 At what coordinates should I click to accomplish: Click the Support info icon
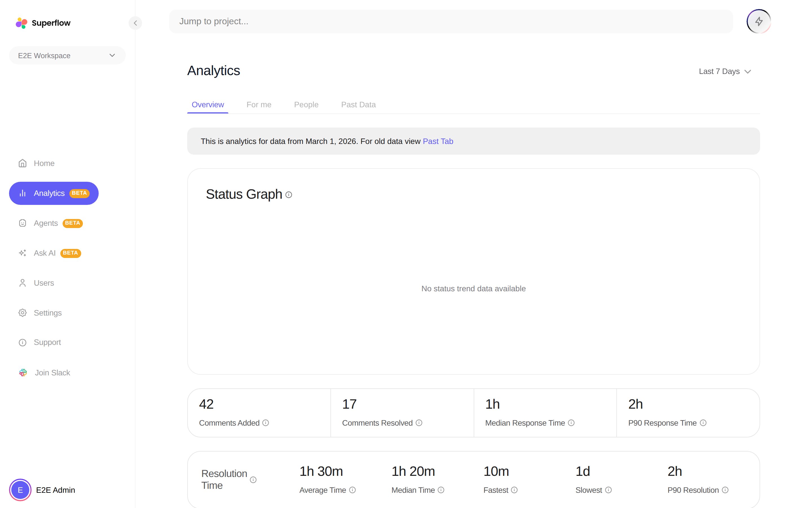click(x=23, y=342)
